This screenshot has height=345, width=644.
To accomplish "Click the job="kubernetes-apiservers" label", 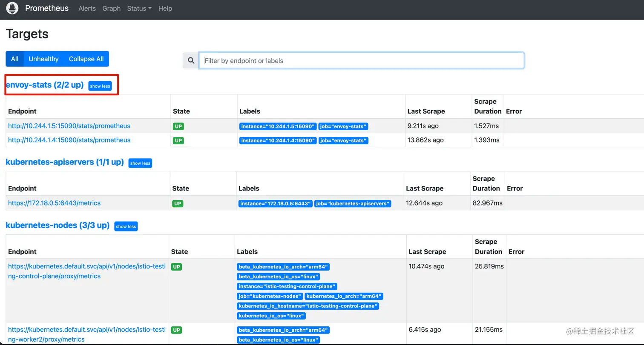I will point(353,203).
